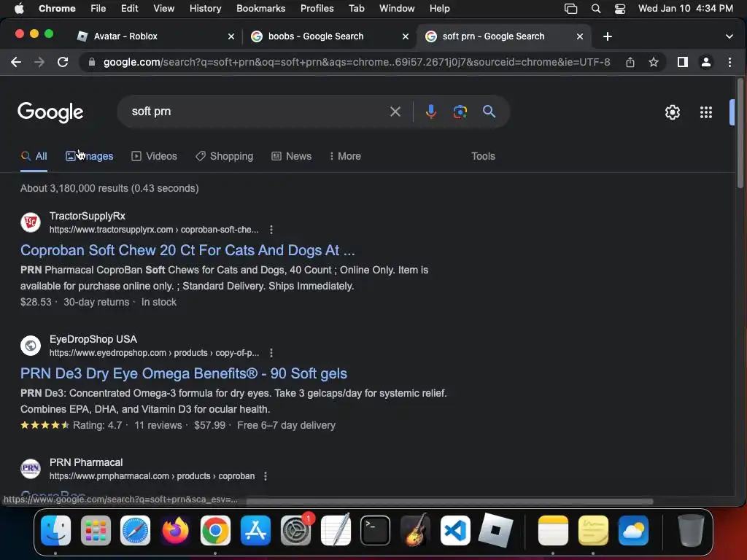Click the address bar URL
This screenshot has width=747, height=560.
[356, 62]
